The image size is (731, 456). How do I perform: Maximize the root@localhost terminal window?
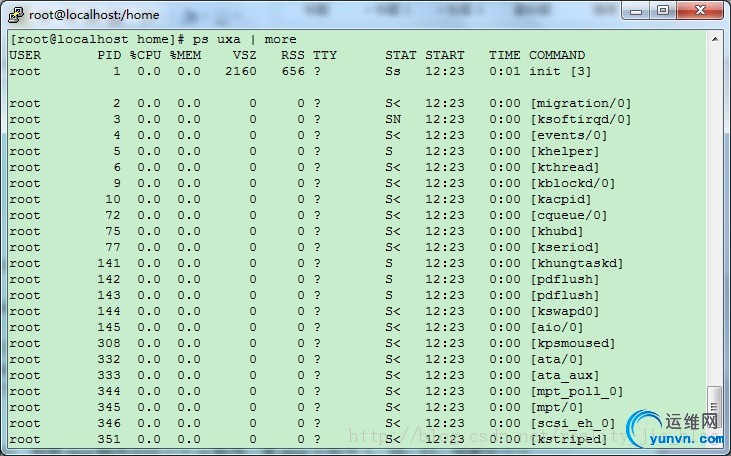(x=663, y=10)
